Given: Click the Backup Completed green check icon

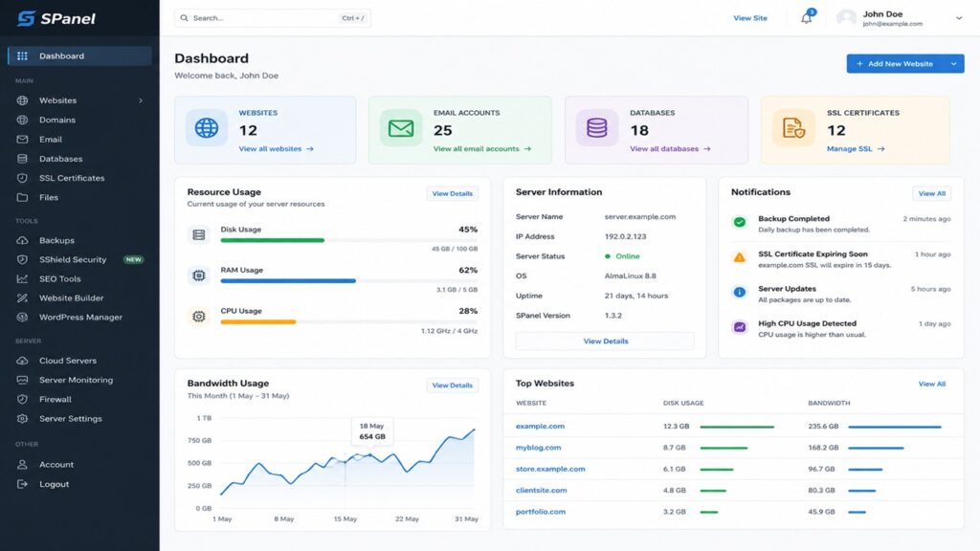Looking at the screenshot, I should pos(740,222).
